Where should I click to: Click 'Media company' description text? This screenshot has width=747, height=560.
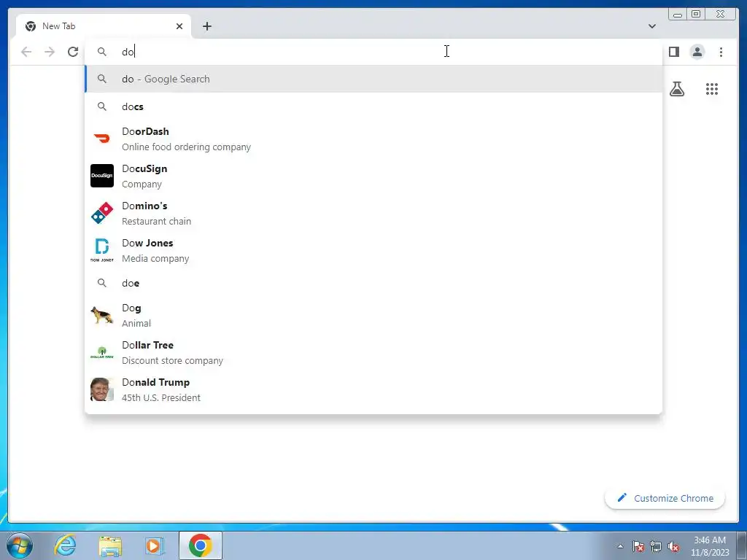(x=155, y=259)
